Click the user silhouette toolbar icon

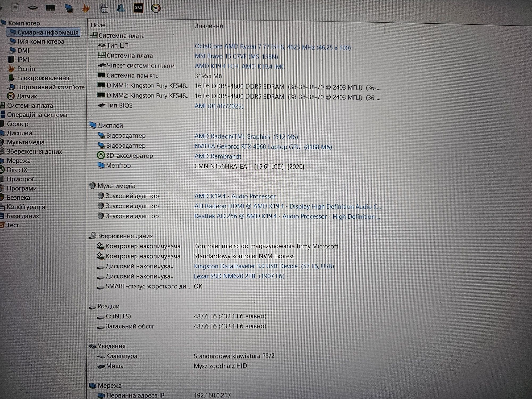[x=121, y=8]
